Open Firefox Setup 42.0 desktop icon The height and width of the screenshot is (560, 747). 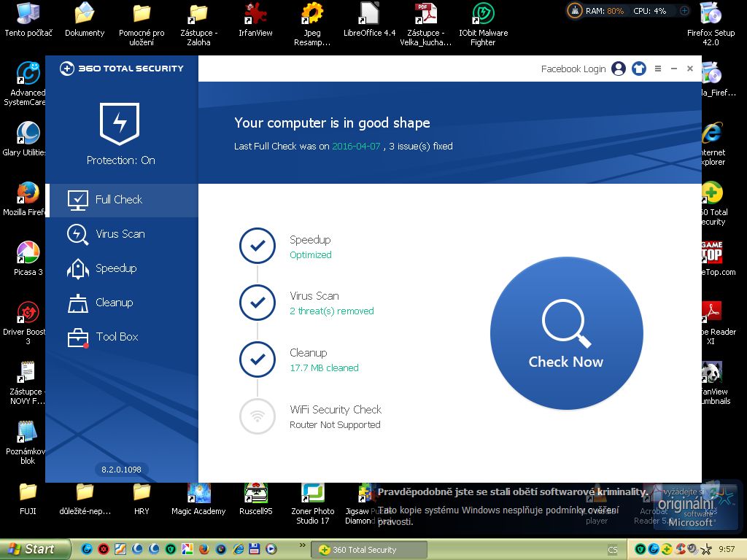coord(711,24)
